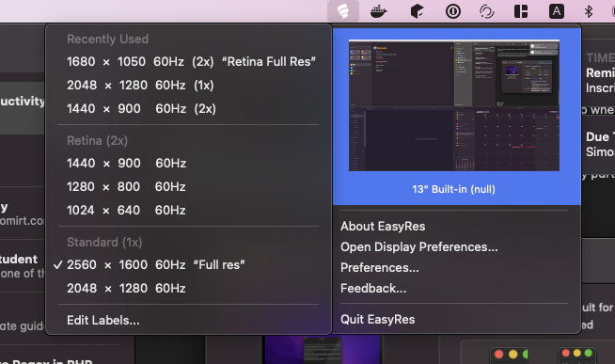Click the EasyRes menu bar icon
The image size is (615, 364).
343,11
